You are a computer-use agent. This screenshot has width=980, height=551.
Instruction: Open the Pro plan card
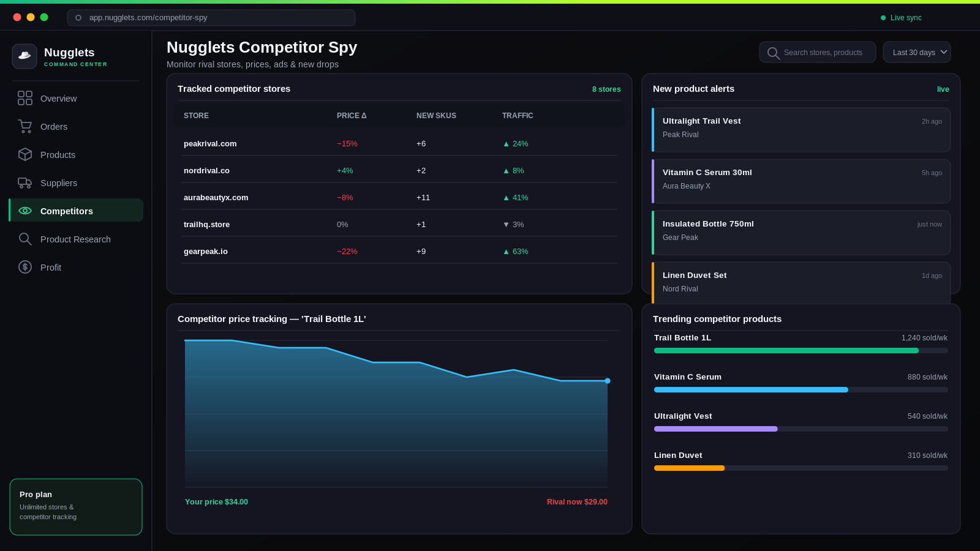click(x=76, y=507)
